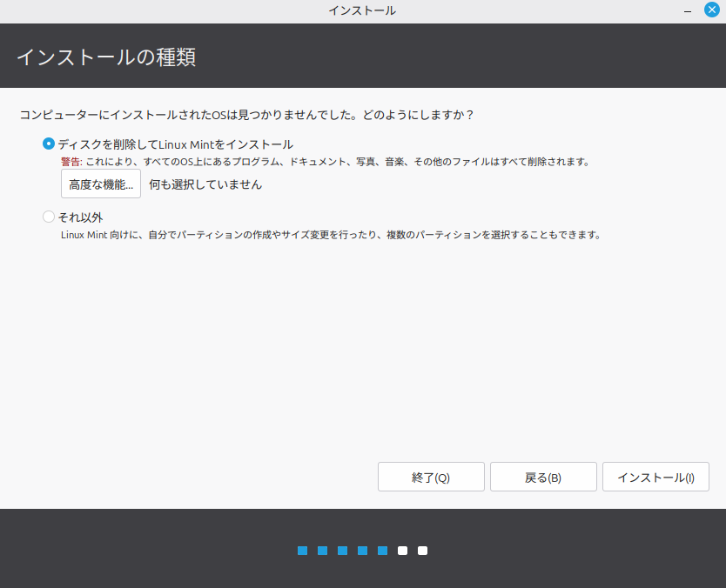726x588 pixels.
Task: Click the インストールの種類 page heading
Action: [x=106, y=57]
